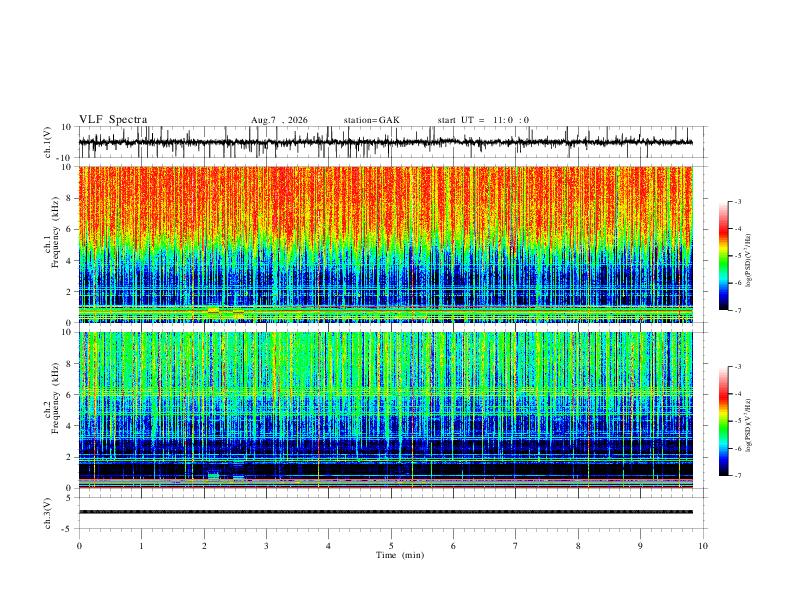Click the 9 minute tick label
The height and width of the screenshot is (612, 792).
coord(640,546)
